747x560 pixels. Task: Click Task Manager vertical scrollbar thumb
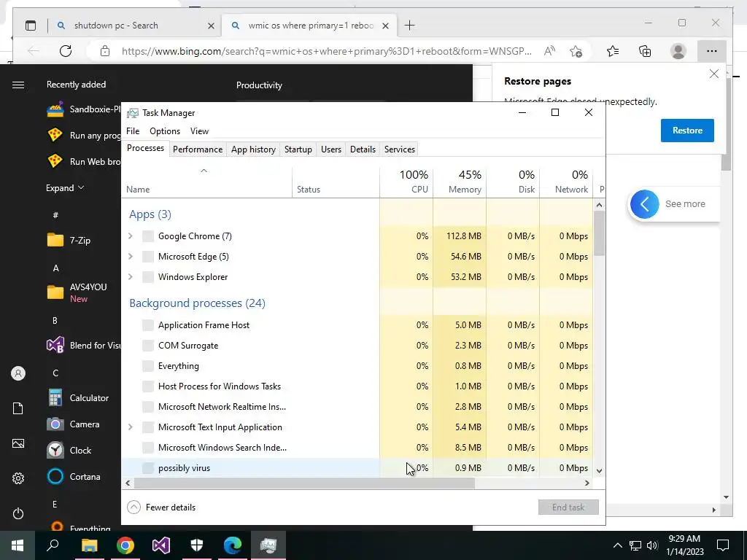tap(600, 233)
